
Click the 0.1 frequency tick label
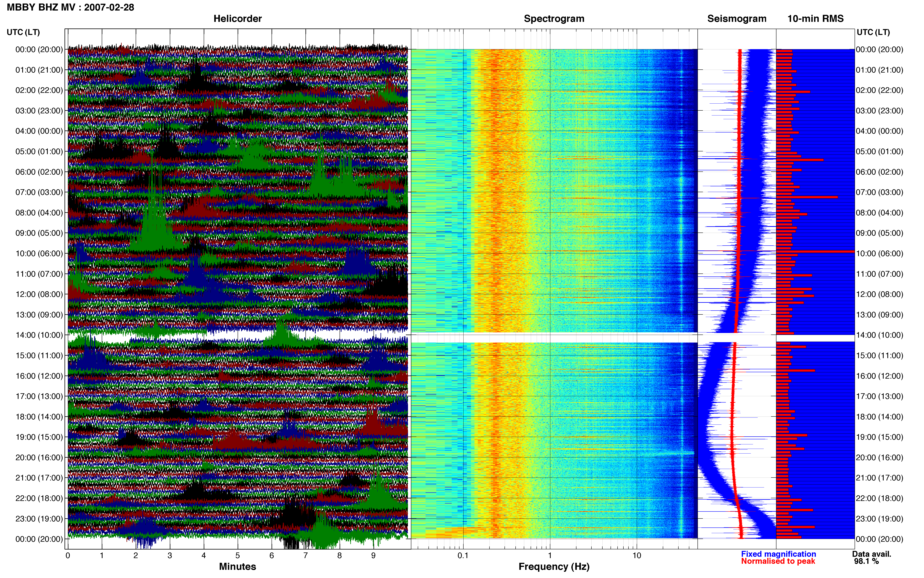[463, 556]
